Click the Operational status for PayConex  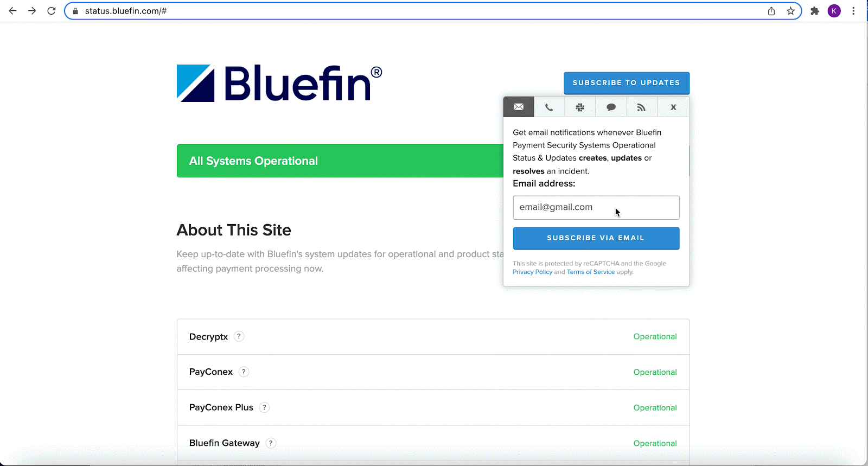(x=655, y=372)
